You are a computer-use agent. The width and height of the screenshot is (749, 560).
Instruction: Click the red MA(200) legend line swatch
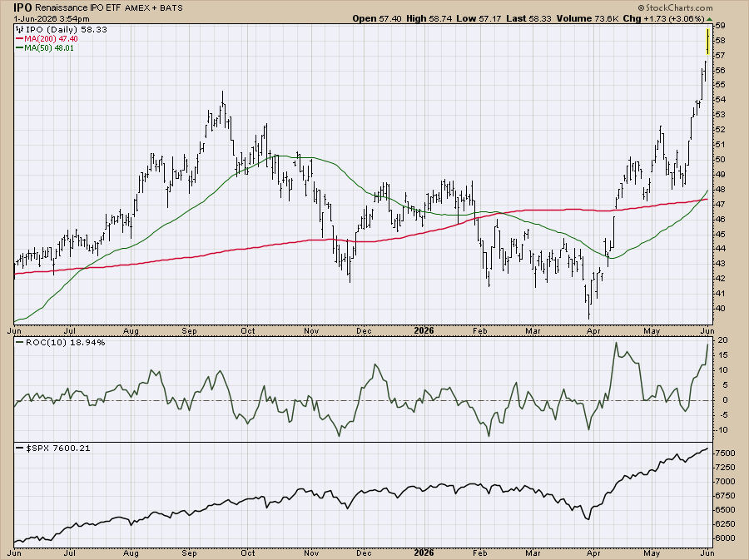[x=20, y=38]
